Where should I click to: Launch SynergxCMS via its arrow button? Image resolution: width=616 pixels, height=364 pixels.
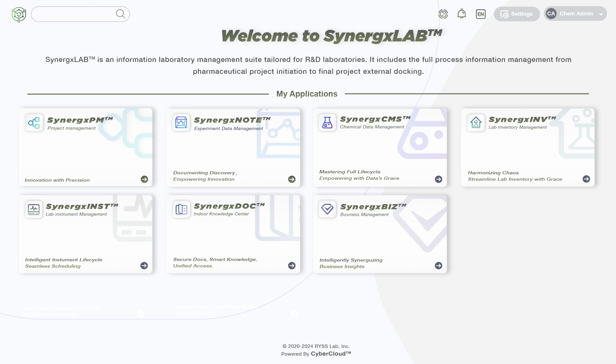[438, 179]
